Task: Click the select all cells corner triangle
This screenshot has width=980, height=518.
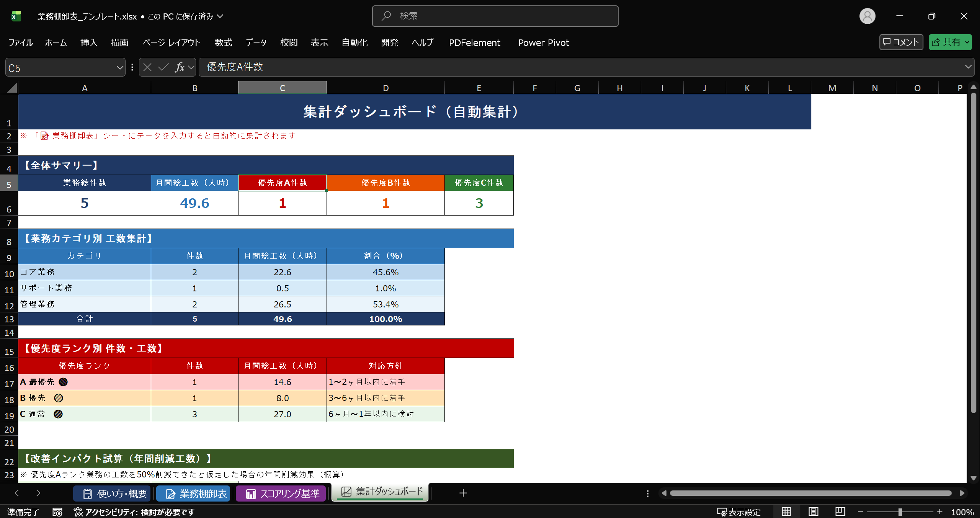Action: (12, 88)
